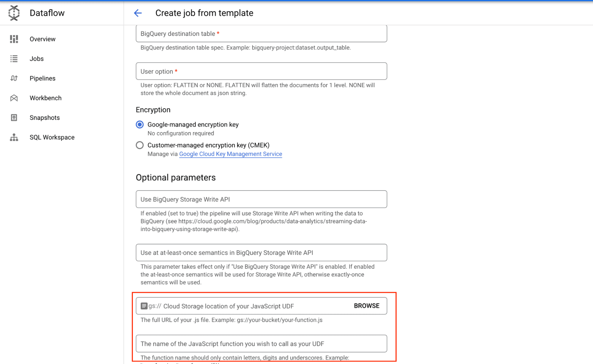This screenshot has height=364, width=593.
Task: Click the Optional parameters heading
Action: (x=176, y=177)
